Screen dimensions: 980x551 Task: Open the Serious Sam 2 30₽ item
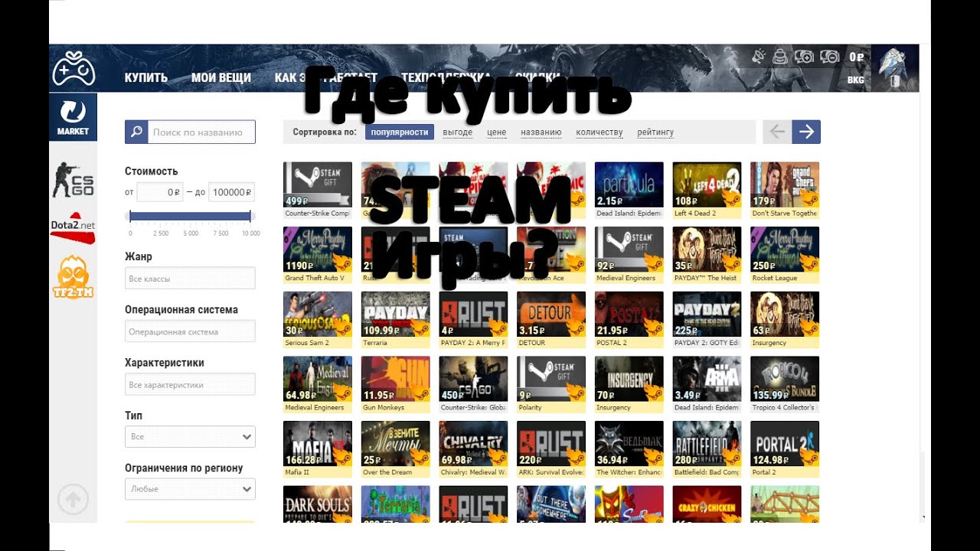click(x=318, y=320)
